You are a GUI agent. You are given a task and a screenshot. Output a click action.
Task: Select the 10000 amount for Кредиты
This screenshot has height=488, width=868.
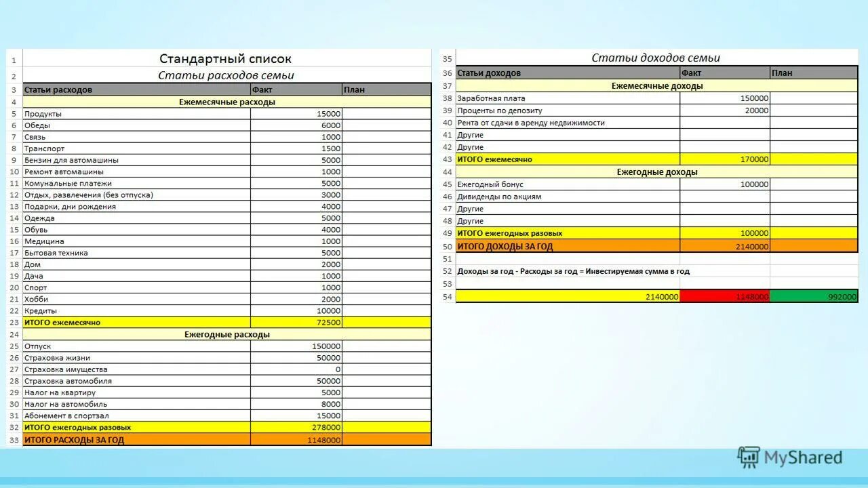click(296, 310)
